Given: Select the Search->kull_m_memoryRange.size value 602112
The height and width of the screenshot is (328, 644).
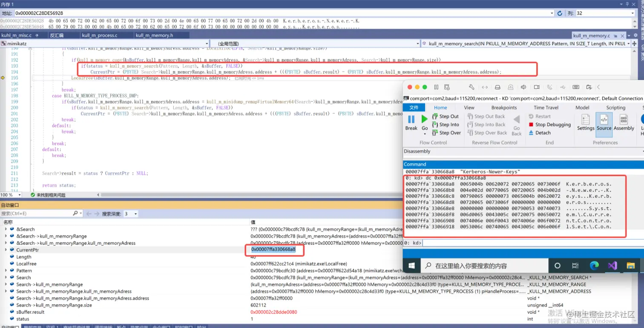Looking at the screenshot, I should 258,305.
